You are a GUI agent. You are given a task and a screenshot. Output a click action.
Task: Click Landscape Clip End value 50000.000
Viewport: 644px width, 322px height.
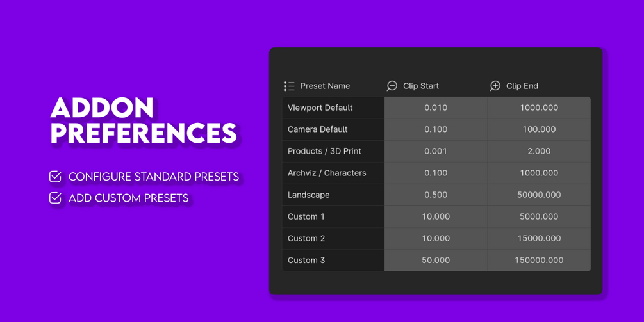click(539, 195)
